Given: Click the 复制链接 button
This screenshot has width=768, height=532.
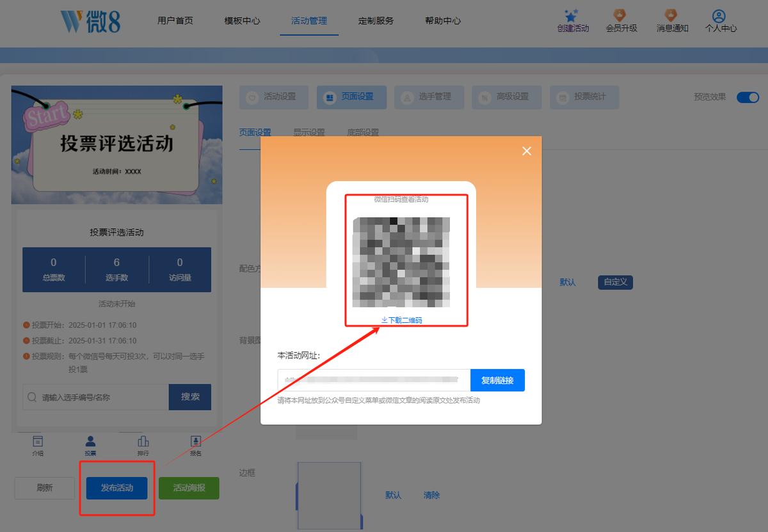Looking at the screenshot, I should click(497, 380).
